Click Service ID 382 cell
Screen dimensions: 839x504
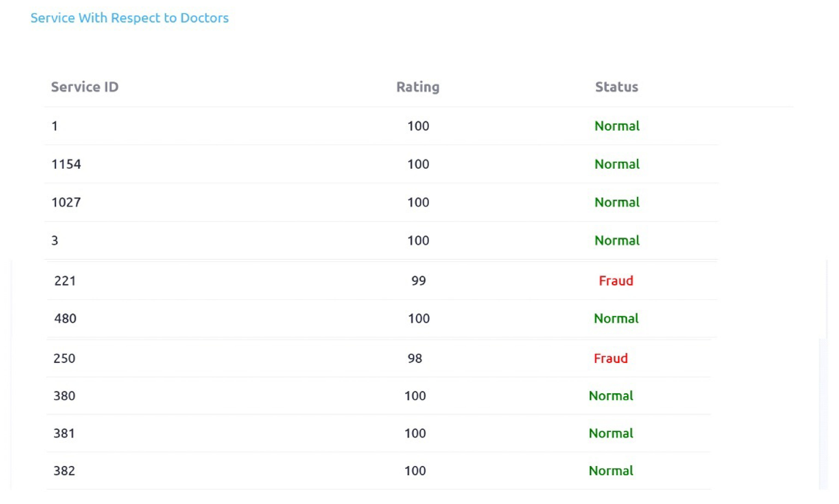click(x=64, y=471)
